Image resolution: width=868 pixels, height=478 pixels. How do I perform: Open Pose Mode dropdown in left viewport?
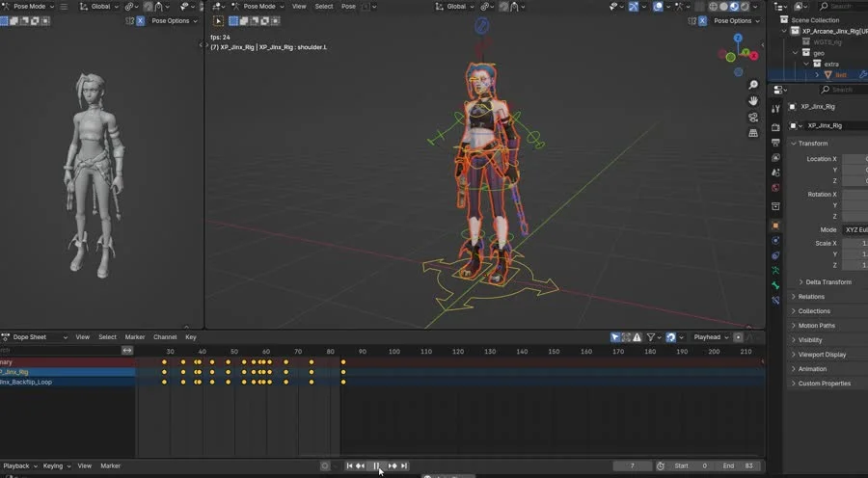click(x=28, y=7)
